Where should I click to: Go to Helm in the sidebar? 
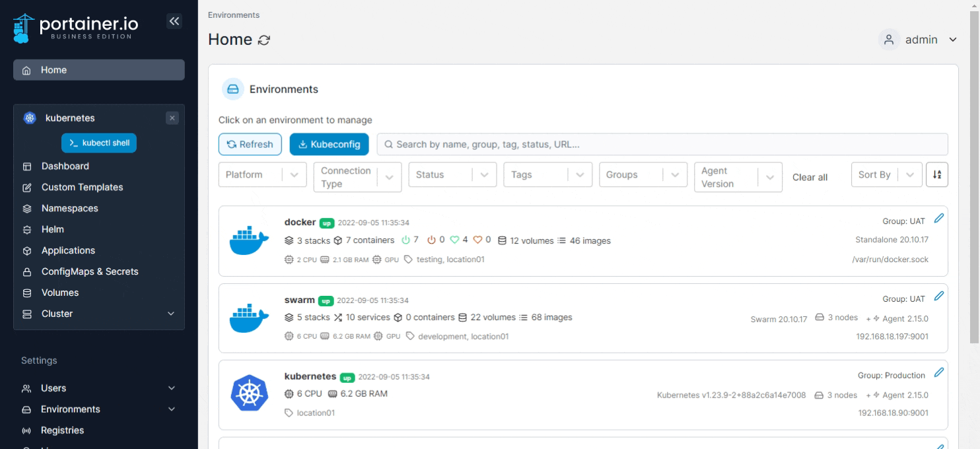coord(53,229)
